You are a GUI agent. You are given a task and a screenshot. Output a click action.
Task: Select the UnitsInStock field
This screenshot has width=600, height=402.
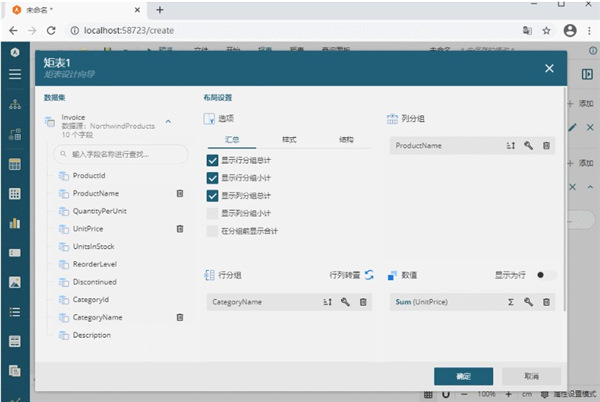pos(93,246)
